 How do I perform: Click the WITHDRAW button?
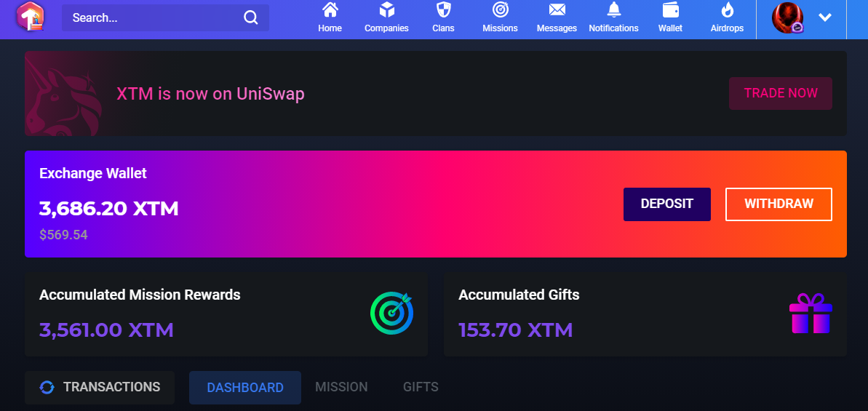pyautogui.click(x=779, y=204)
